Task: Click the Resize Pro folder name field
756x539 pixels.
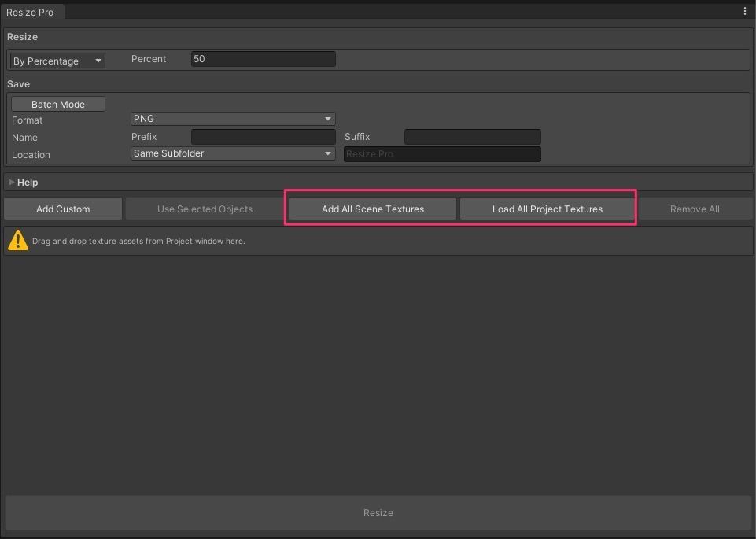Action: click(x=442, y=154)
